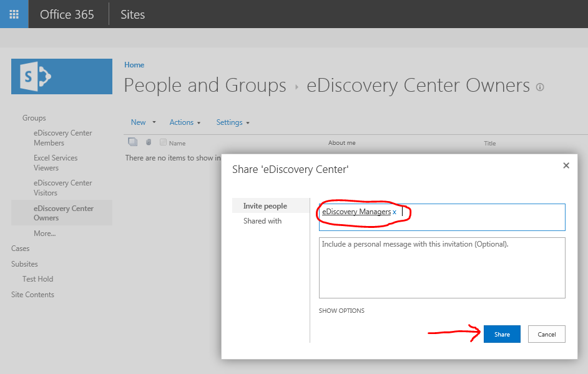Open Test Hold subsite

[x=38, y=279]
